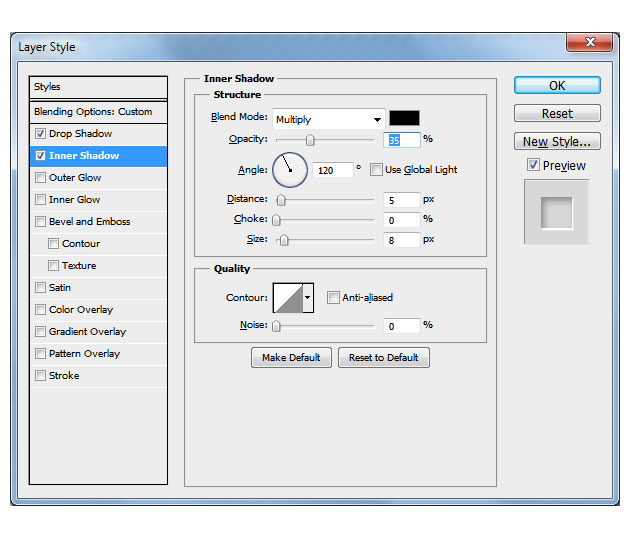630x539 pixels.
Task: Click the Reset to Default button
Action: click(x=384, y=357)
